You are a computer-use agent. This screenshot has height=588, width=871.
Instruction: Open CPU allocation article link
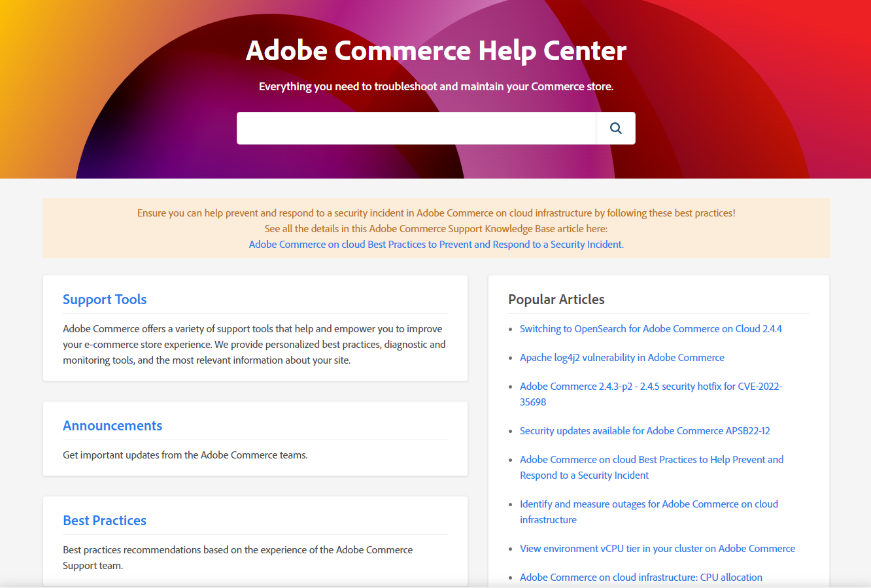pos(641,578)
